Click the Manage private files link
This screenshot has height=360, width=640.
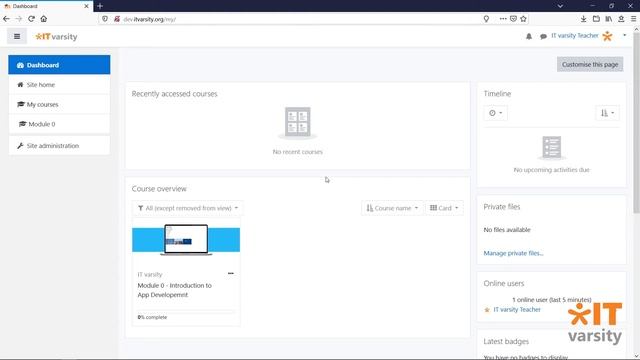click(513, 253)
